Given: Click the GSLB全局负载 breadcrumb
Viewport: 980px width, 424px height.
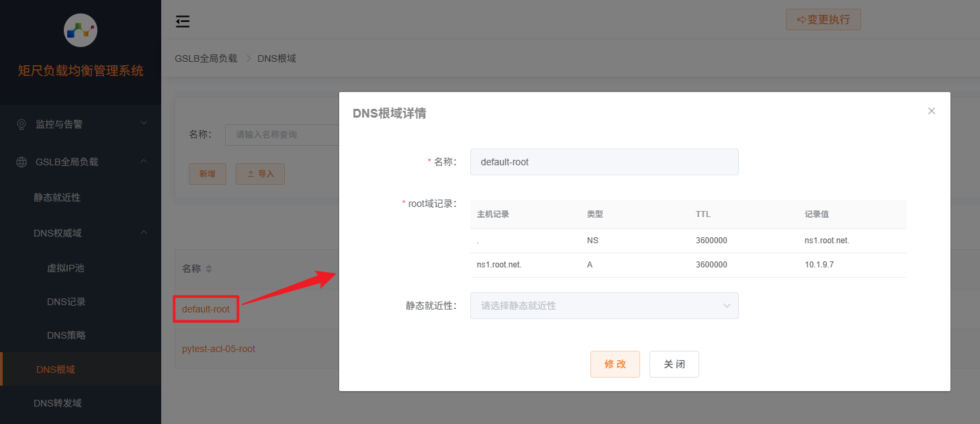Looking at the screenshot, I should [206, 58].
